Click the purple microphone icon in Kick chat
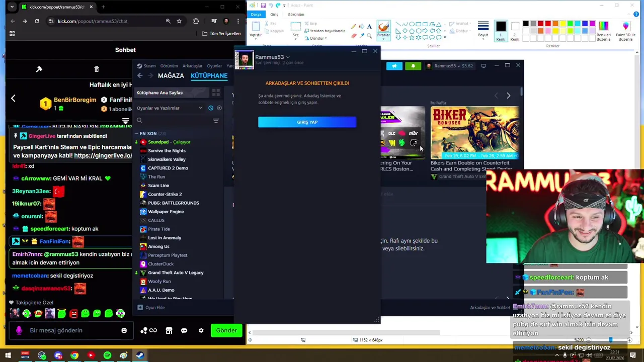Image resolution: width=644 pixels, height=362 pixels. point(19,330)
